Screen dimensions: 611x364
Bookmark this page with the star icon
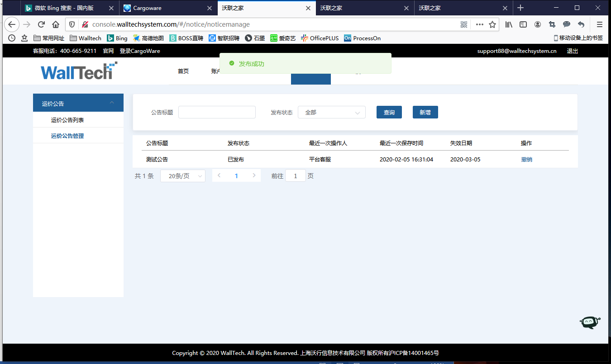(x=492, y=24)
